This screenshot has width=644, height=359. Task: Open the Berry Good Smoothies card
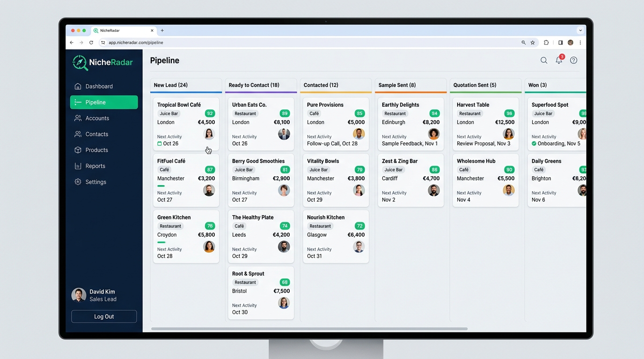click(x=261, y=180)
